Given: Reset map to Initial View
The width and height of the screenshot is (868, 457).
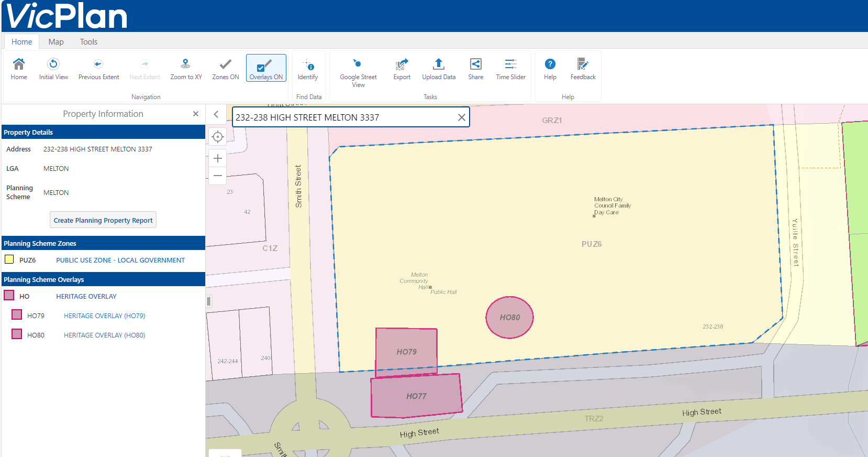Looking at the screenshot, I should (53, 69).
